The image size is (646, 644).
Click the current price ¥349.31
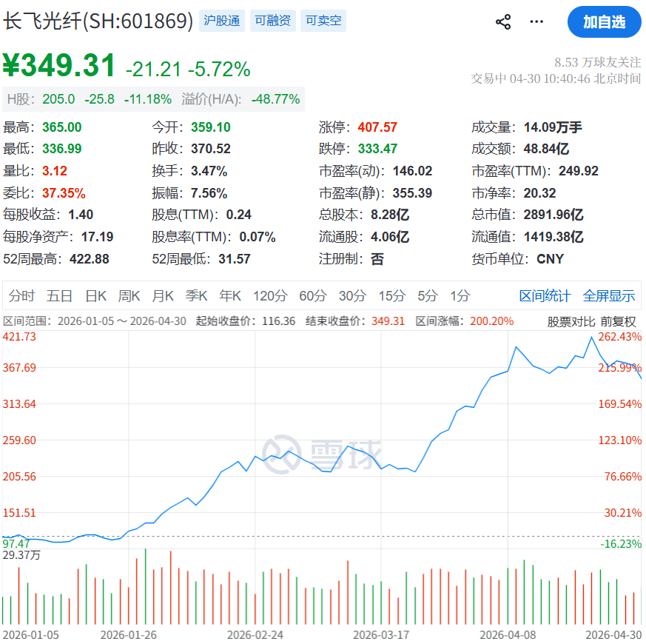59,66
